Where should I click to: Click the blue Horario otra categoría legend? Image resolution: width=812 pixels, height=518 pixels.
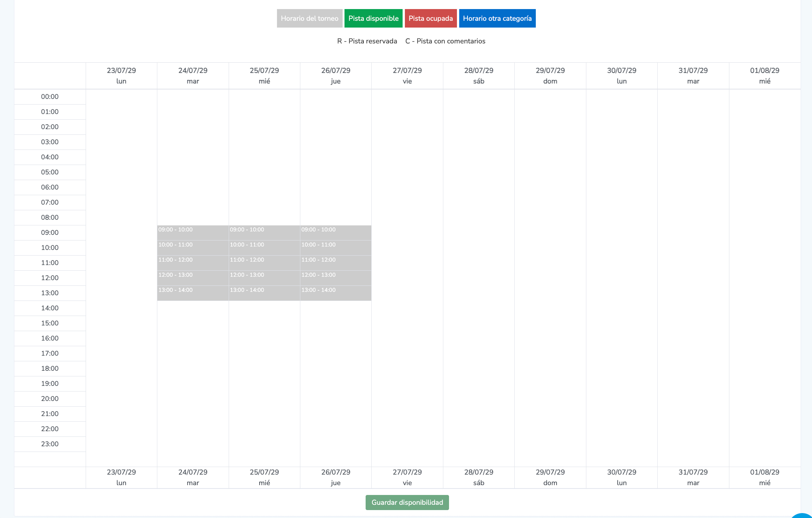click(x=497, y=18)
